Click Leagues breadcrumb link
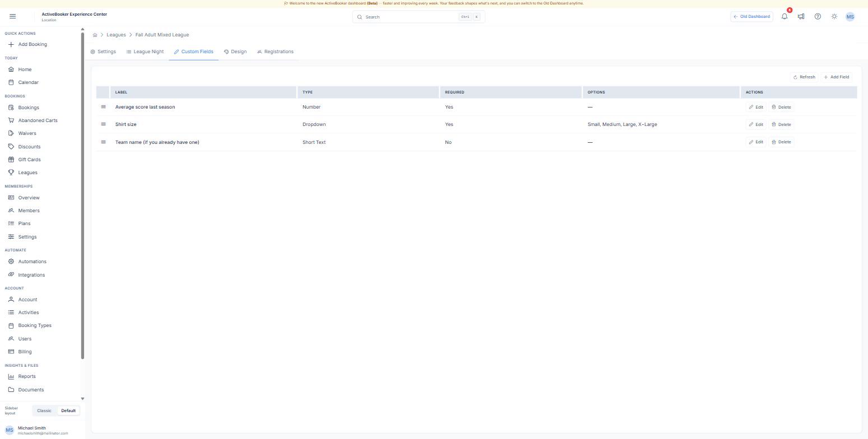 (116, 35)
